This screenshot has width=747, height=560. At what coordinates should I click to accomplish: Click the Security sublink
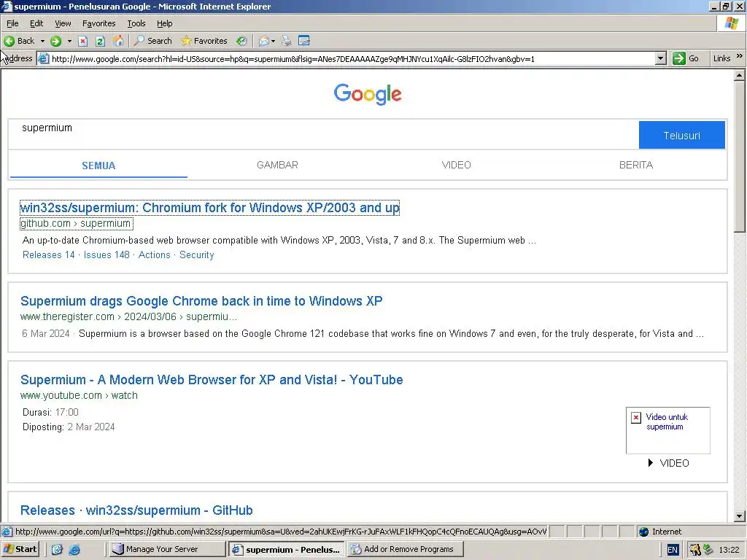[197, 254]
